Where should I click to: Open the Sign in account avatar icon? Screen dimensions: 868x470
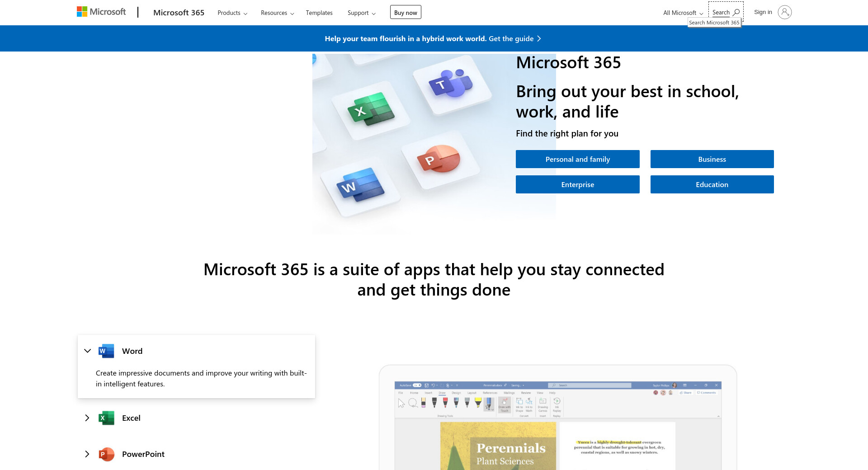[784, 12]
